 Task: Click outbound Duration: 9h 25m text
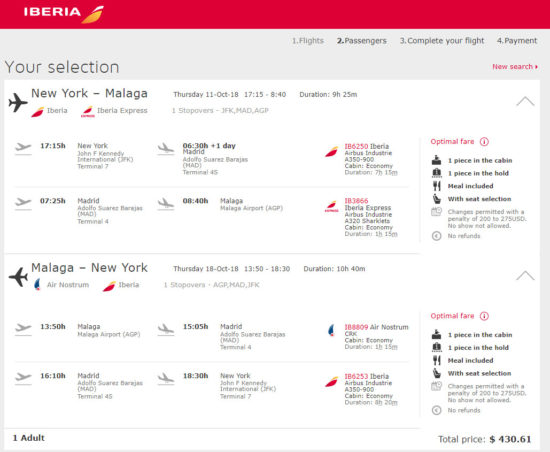(x=328, y=95)
